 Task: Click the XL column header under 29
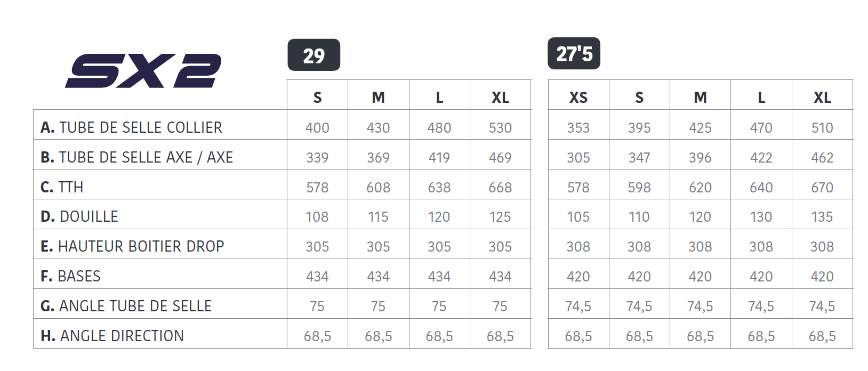pyautogui.click(x=500, y=98)
